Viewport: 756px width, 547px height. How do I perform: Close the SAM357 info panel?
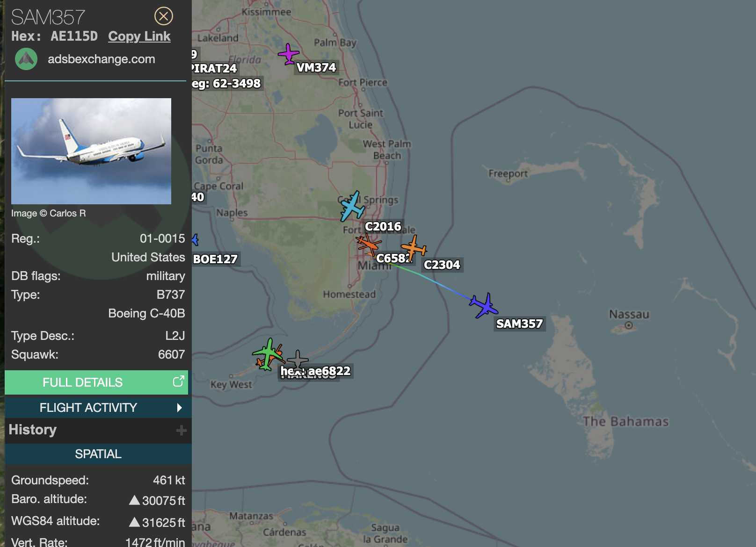click(x=163, y=16)
